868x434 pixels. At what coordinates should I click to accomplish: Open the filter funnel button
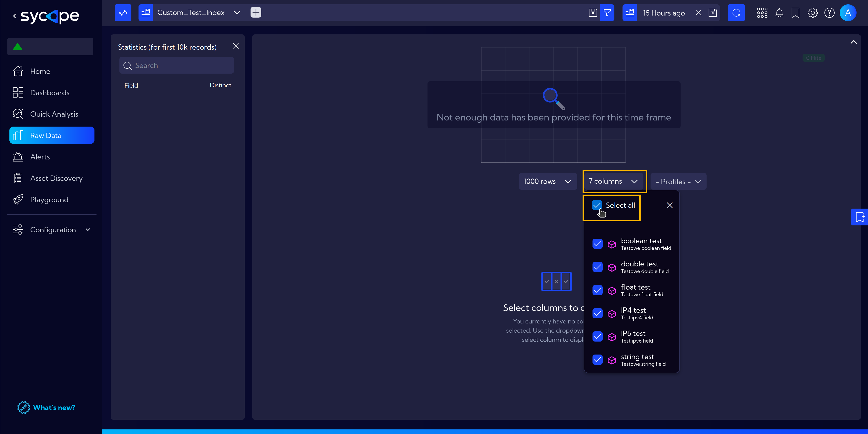(x=607, y=13)
